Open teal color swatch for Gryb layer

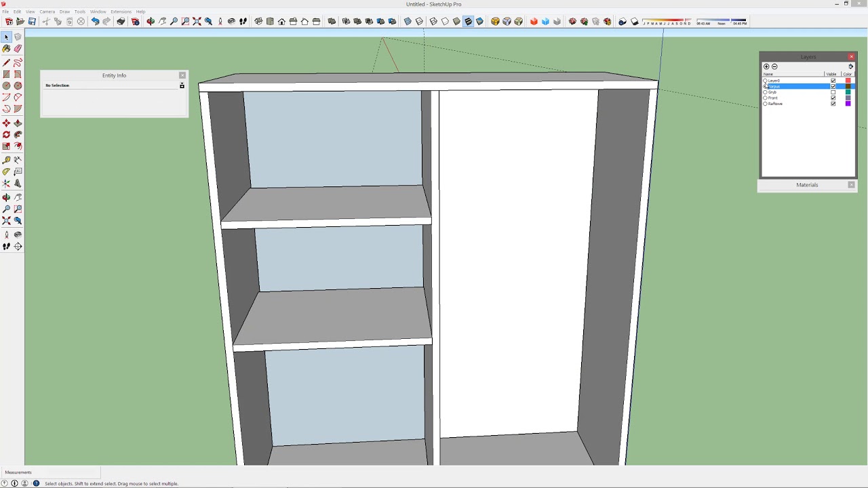tap(848, 92)
